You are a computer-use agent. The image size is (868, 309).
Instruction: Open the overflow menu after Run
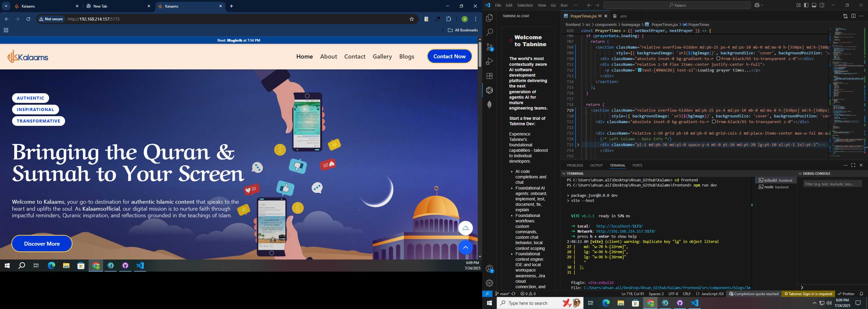click(x=576, y=5)
